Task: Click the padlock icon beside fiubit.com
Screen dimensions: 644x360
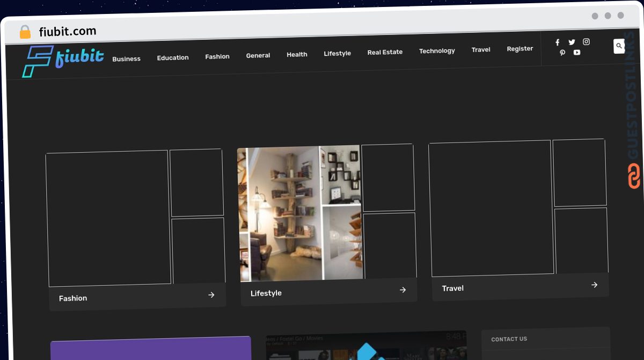Action: [25, 32]
